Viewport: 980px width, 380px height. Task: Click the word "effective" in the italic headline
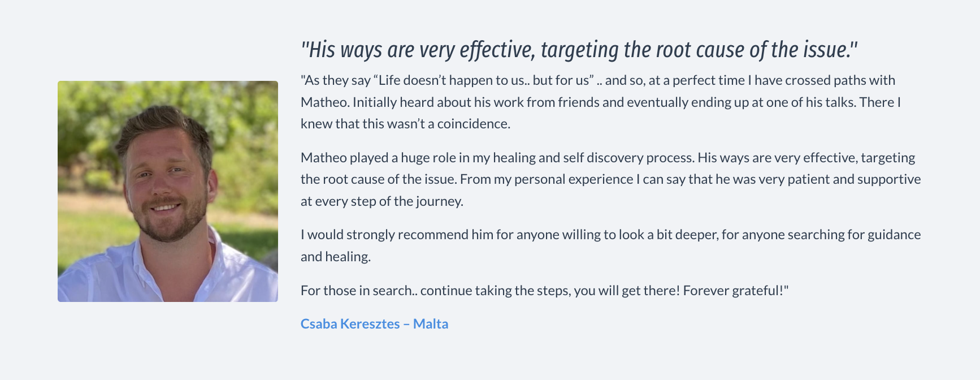pyautogui.click(x=496, y=50)
